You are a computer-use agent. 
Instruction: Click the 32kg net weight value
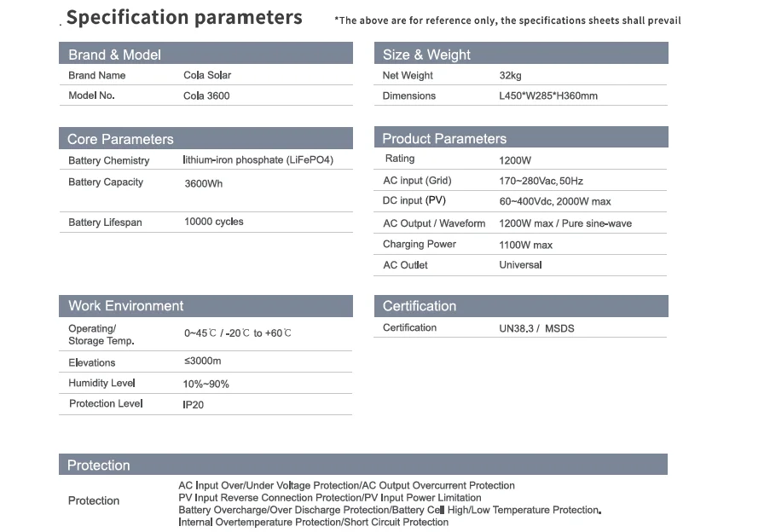(510, 76)
